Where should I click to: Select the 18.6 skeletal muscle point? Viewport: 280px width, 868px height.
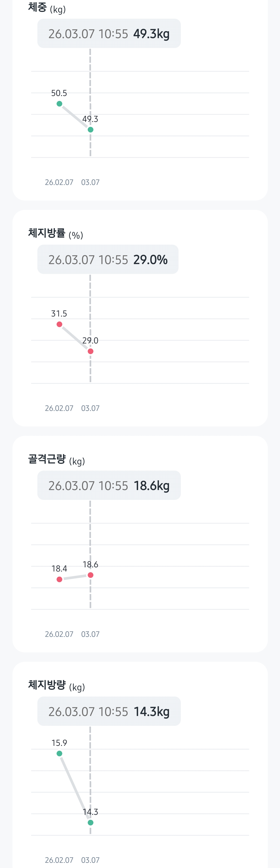pyautogui.click(x=90, y=575)
